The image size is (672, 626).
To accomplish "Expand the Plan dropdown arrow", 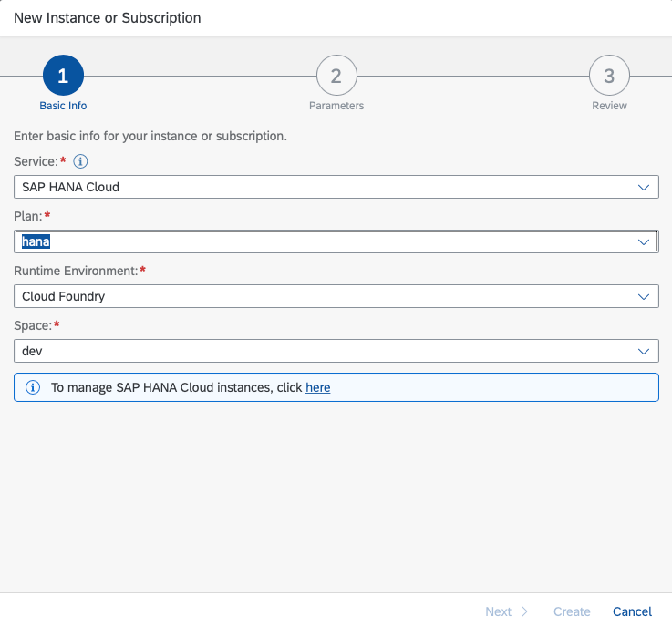I will [x=644, y=241].
